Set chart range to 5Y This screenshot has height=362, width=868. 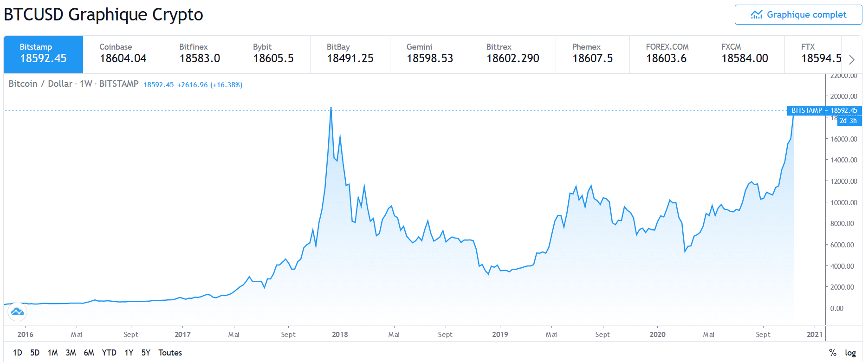click(x=146, y=353)
